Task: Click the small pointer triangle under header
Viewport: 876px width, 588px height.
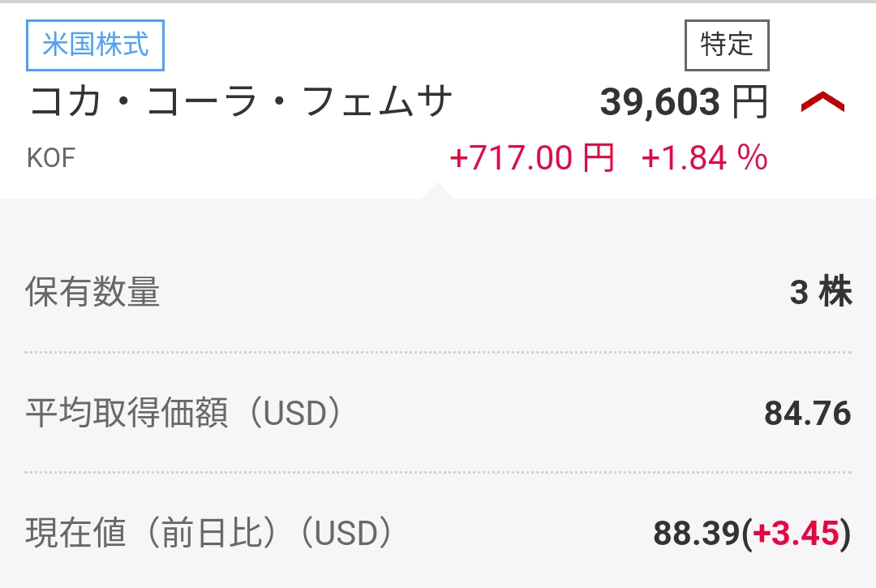Action: [437, 190]
